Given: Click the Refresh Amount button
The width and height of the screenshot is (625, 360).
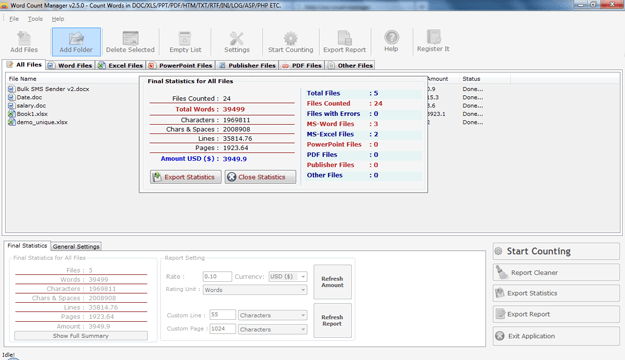Looking at the screenshot, I should (x=332, y=282).
